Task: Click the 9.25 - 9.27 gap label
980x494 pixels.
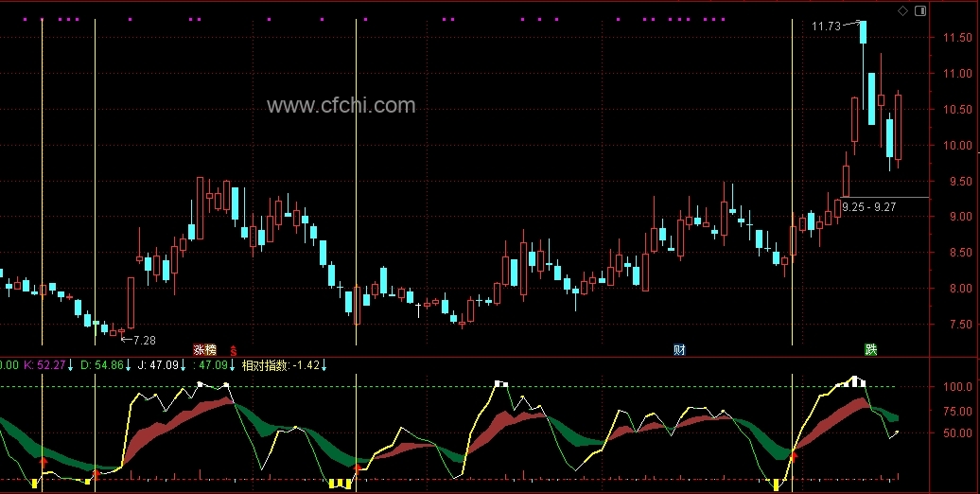Action: tap(868, 207)
